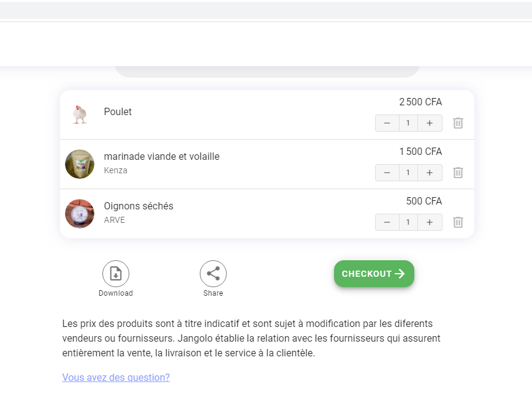Open the marinade product thumbnail image
The height and width of the screenshot is (398, 532).
80,164
